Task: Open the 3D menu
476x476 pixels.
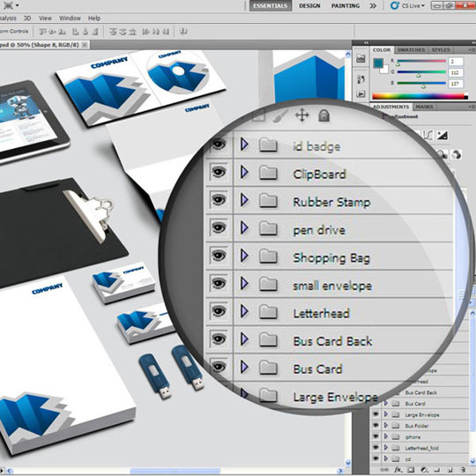Action: (x=27, y=19)
